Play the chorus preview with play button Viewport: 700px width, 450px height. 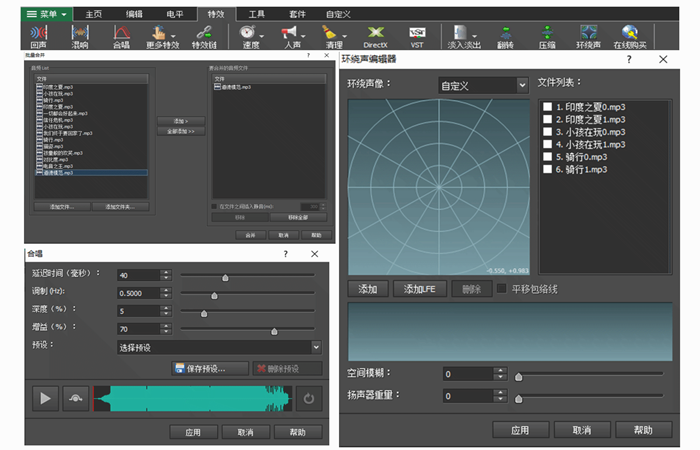45,398
